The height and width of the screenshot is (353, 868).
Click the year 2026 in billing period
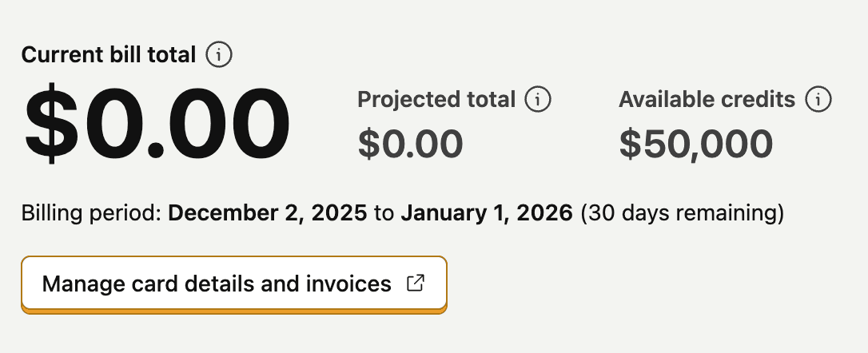pyautogui.click(x=545, y=213)
